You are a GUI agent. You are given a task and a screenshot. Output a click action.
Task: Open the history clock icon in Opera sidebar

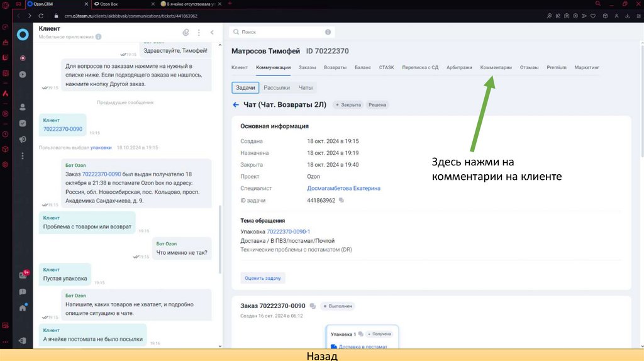coord(5,135)
